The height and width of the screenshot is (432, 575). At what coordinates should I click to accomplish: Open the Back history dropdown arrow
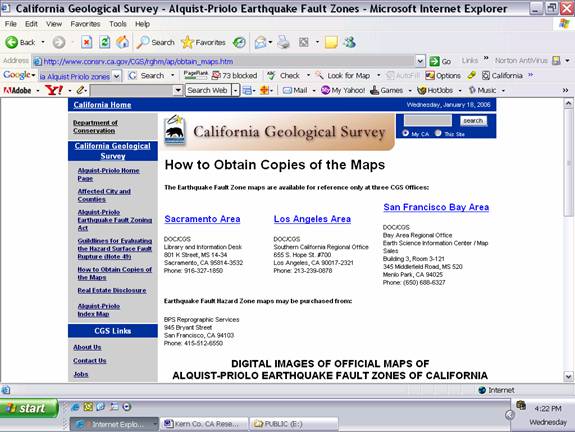[43, 43]
